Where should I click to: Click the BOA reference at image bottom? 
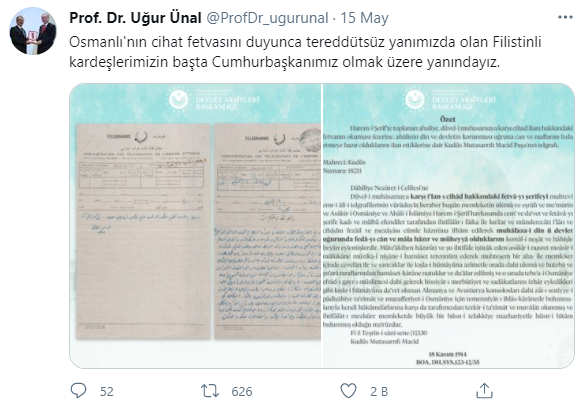448,362
